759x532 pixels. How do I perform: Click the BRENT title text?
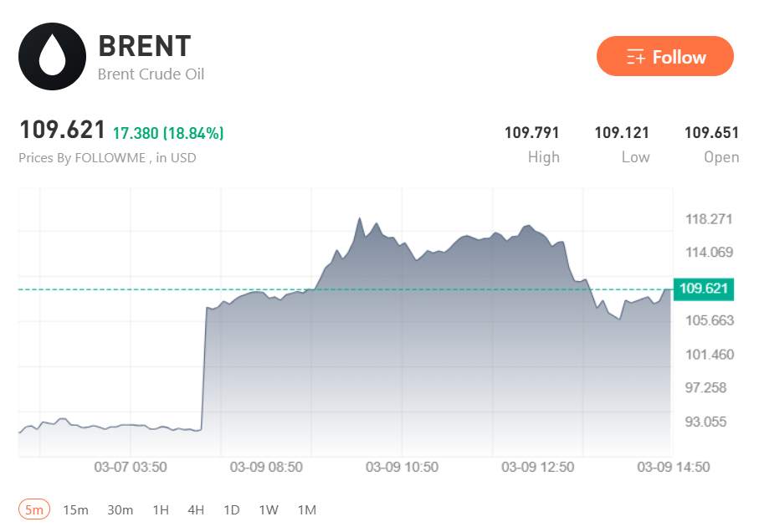(x=143, y=46)
